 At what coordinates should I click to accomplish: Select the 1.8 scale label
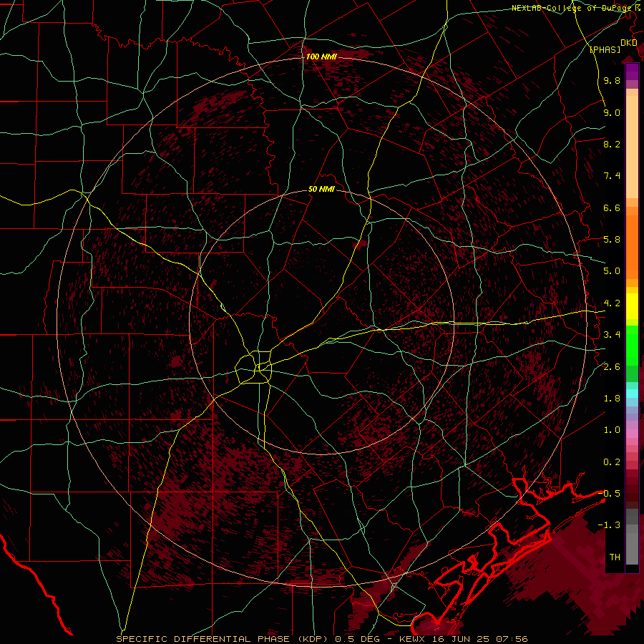[x=612, y=399]
